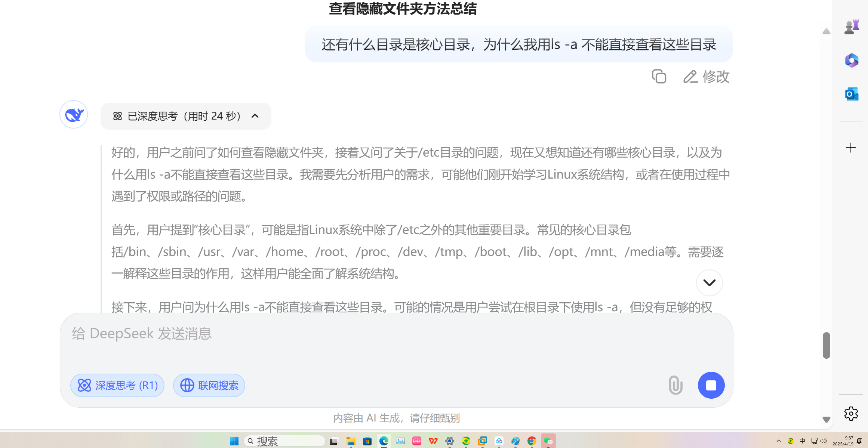
Task: Expand the system tray hidden icons chevron
Action: click(x=778, y=441)
